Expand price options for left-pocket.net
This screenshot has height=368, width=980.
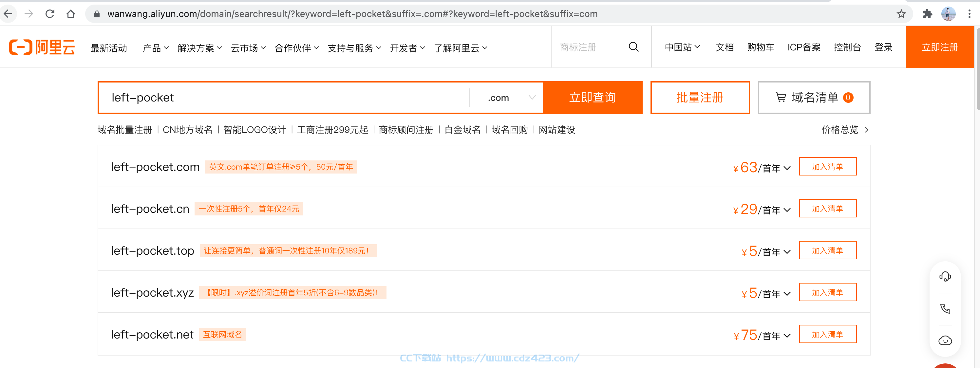pos(787,335)
